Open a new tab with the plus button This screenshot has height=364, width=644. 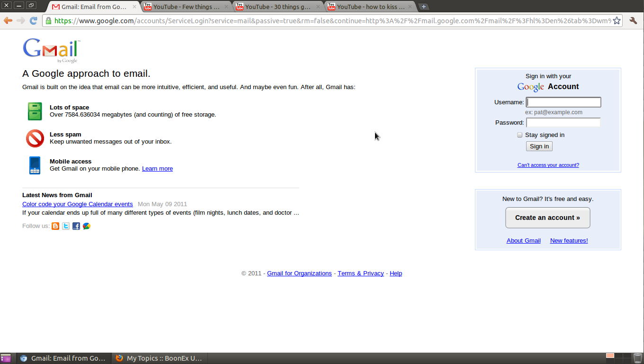(x=424, y=7)
